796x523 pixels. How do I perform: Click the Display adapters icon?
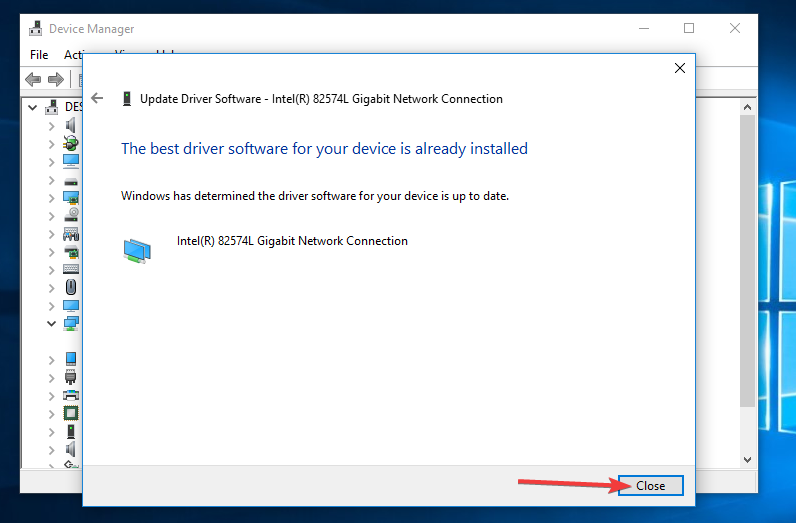coord(71,198)
